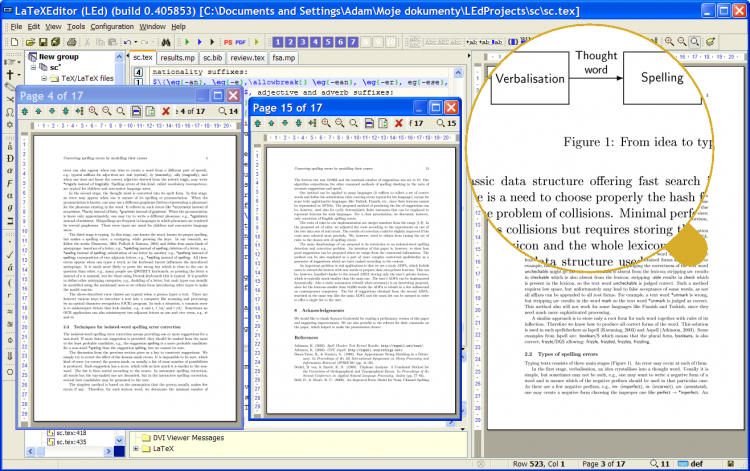Select DVI Viewer Messages folder
The width and height of the screenshot is (750, 471).
click(x=188, y=438)
